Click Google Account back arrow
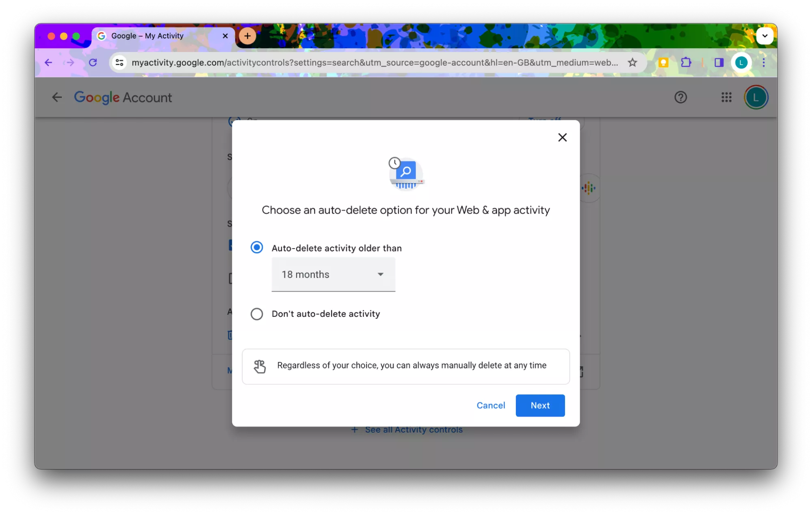The width and height of the screenshot is (812, 515). 57,97
